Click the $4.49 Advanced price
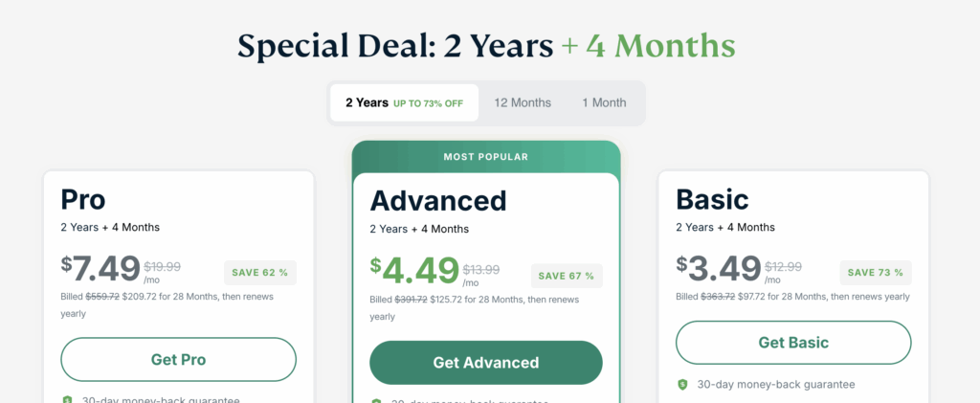 coord(414,271)
